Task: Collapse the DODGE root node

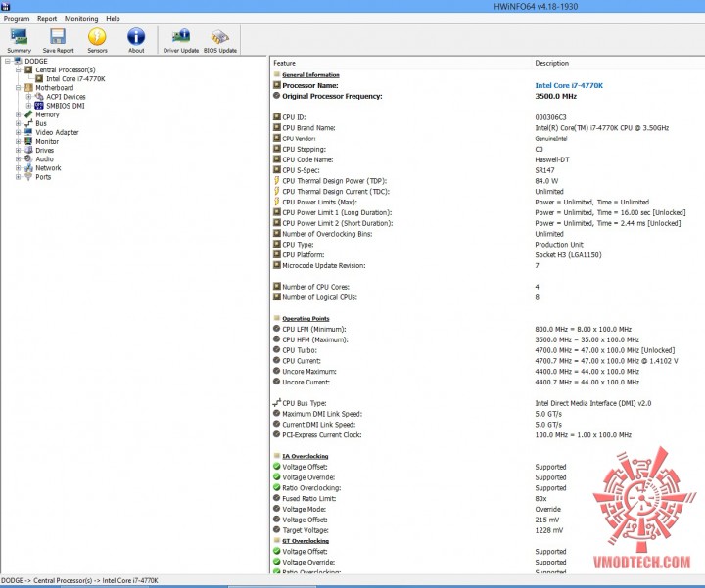Action: (8, 61)
